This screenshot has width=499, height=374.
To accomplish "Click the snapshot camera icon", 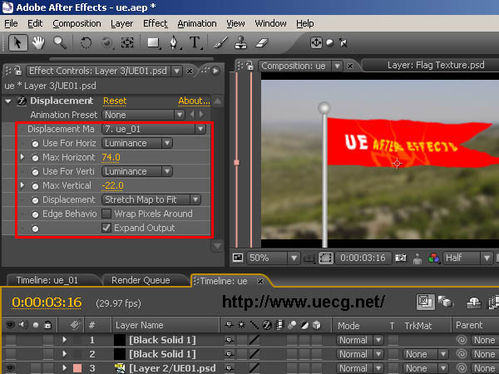I will point(401,258).
